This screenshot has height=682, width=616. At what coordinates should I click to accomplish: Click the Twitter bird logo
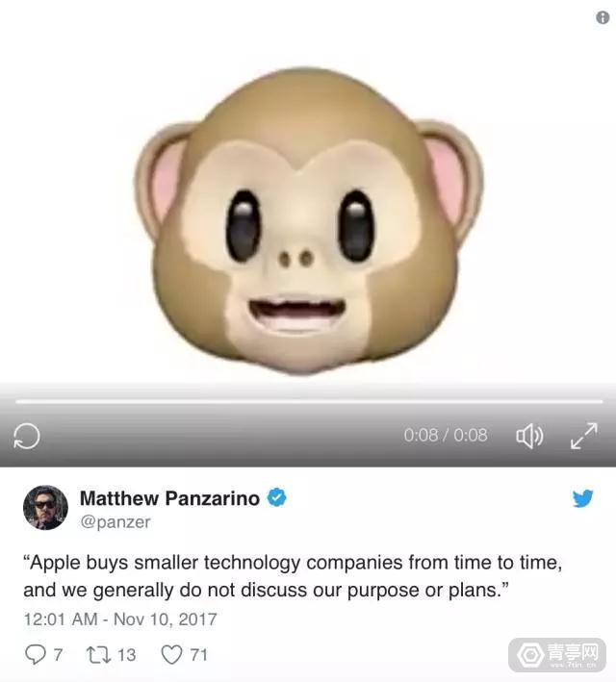click(583, 498)
